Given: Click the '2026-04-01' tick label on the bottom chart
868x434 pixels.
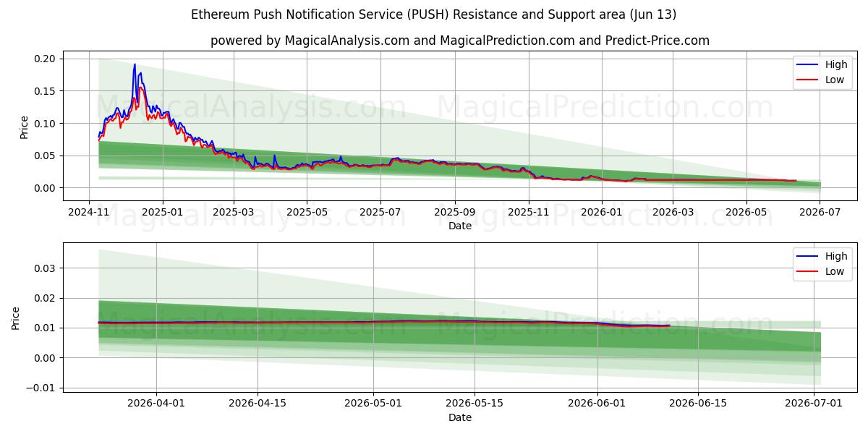Looking at the screenshot, I should pos(156,404).
